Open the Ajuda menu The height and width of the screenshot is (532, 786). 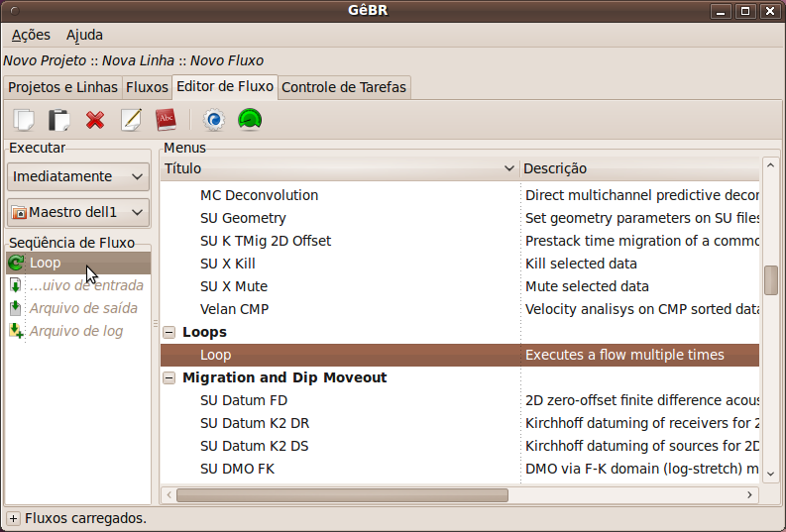click(84, 35)
